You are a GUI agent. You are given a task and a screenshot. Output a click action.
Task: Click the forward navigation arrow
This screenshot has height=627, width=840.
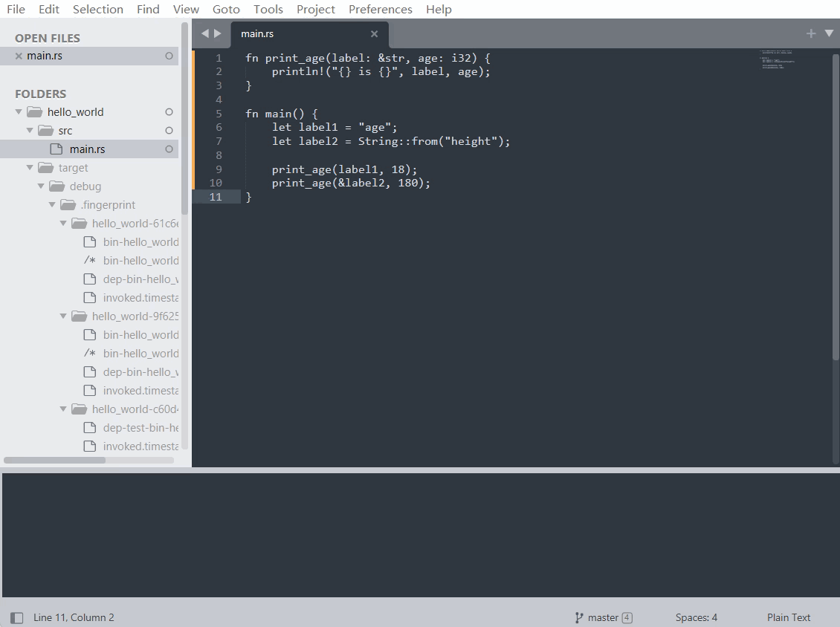pyautogui.click(x=217, y=33)
